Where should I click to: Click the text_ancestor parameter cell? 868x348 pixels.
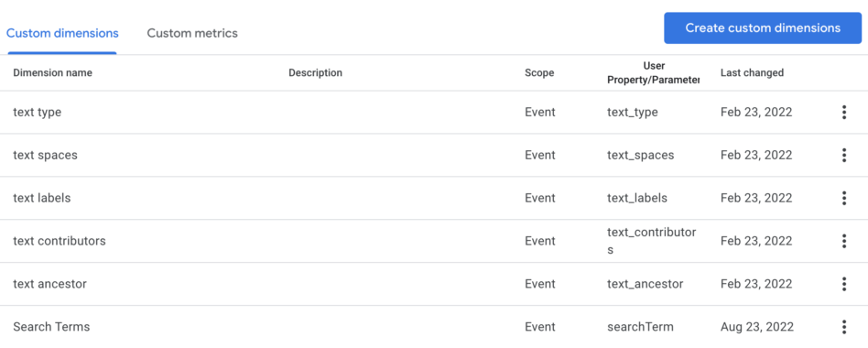(645, 284)
